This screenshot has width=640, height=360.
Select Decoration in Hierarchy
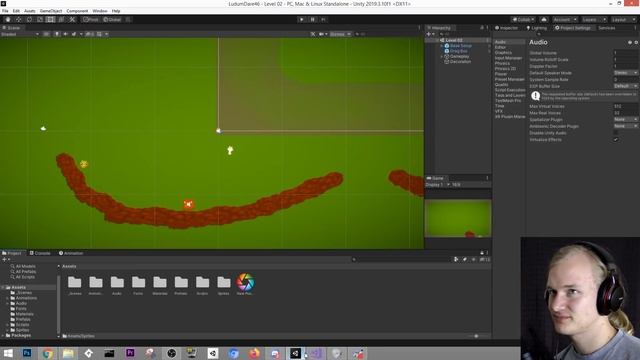(460, 62)
